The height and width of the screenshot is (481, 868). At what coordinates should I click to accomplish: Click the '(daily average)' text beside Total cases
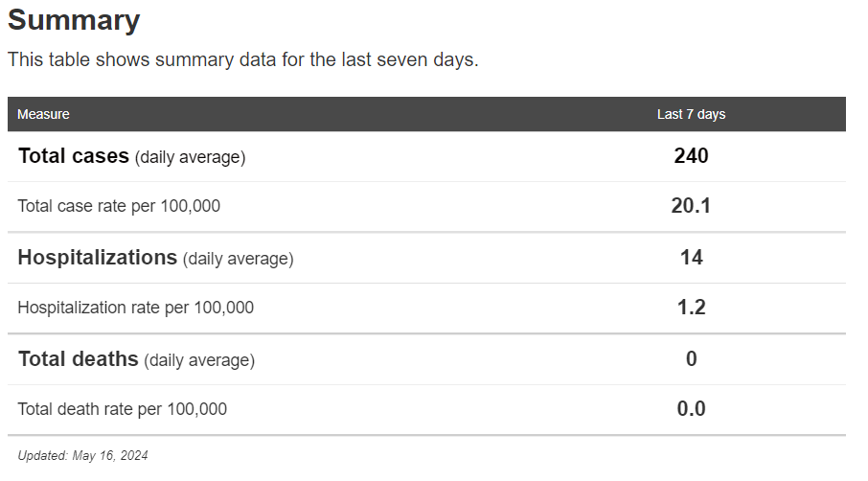(191, 157)
